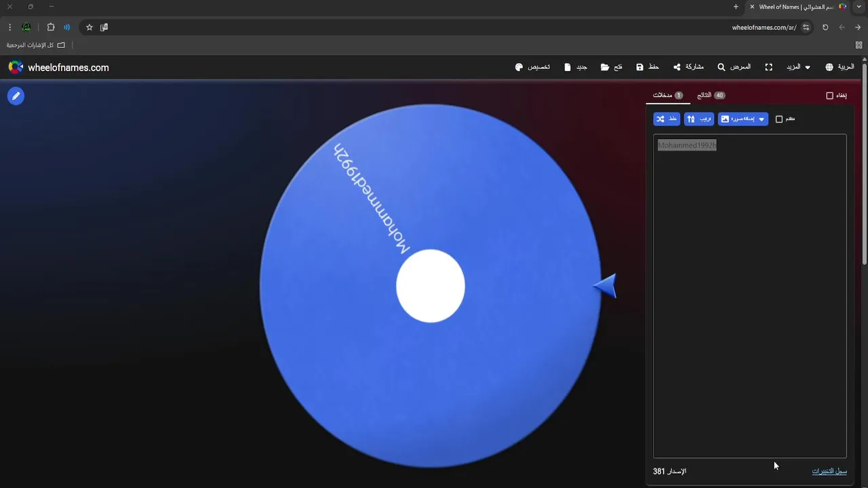Open a saved wheel with فتح
Screen dimensions: 868x488
612,67
